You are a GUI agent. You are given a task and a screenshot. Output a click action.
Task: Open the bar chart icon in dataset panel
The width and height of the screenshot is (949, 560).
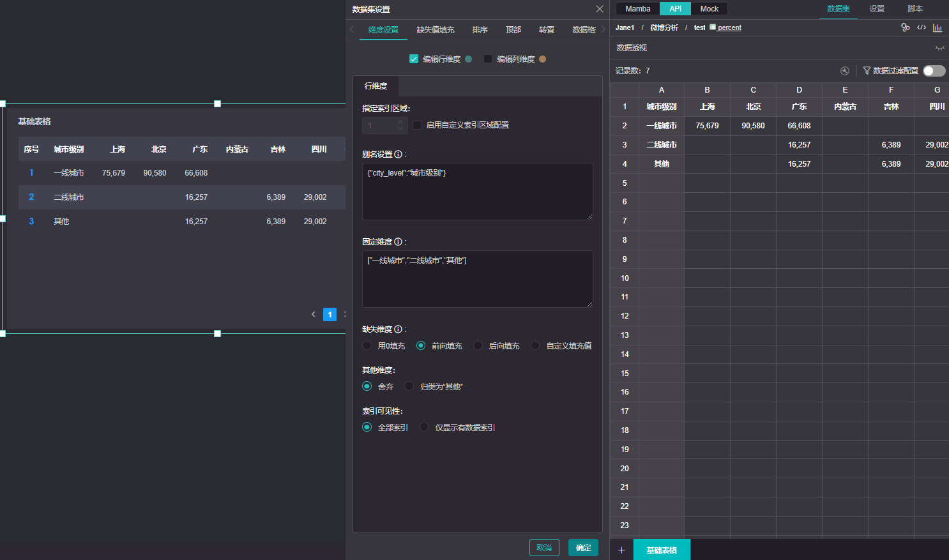pos(938,27)
